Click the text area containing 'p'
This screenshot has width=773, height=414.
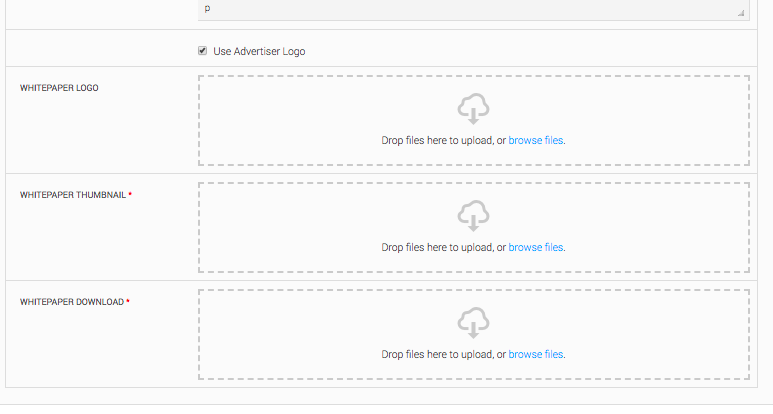point(474,10)
